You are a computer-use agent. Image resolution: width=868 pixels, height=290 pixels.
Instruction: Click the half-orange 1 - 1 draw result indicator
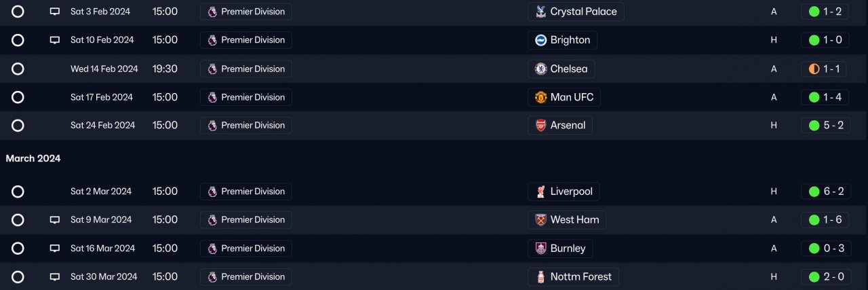(814, 69)
